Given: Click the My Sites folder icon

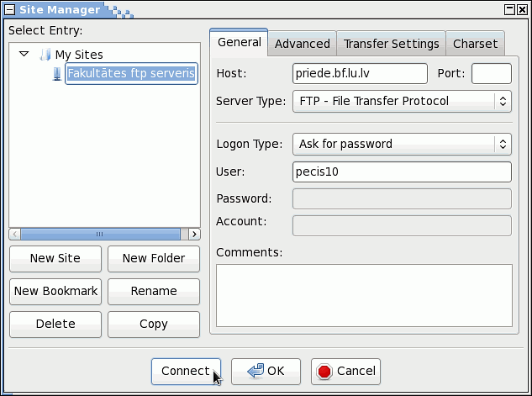Looking at the screenshot, I should 45,55.
